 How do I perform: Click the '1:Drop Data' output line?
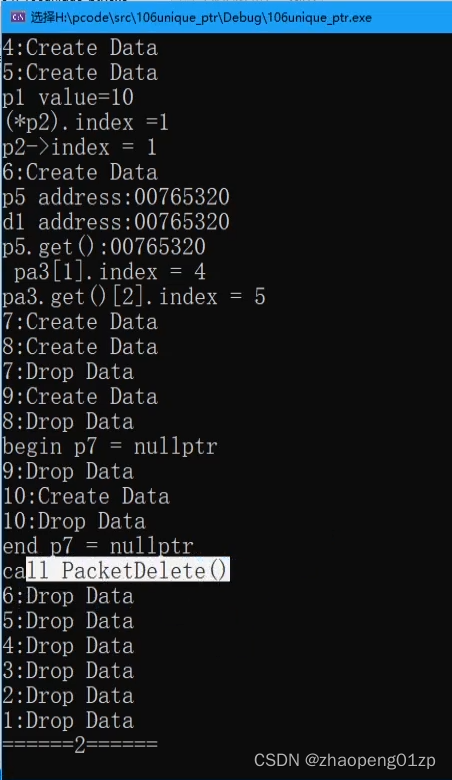(x=68, y=720)
